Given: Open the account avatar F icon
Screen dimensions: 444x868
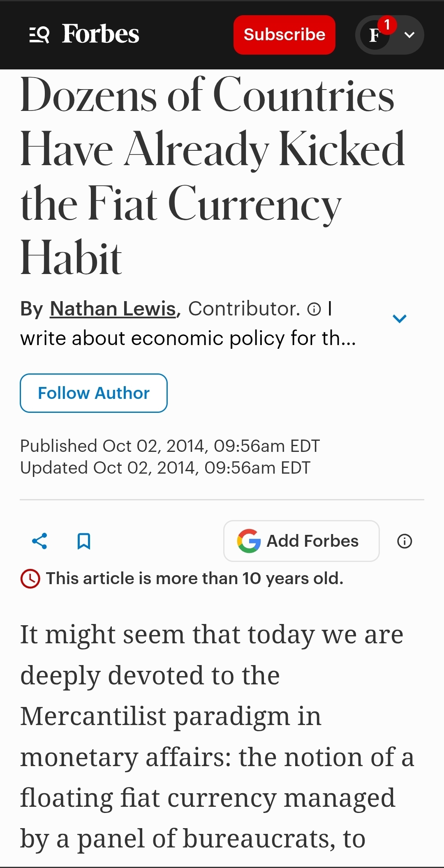Looking at the screenshot, I should (x=374, y=36).
